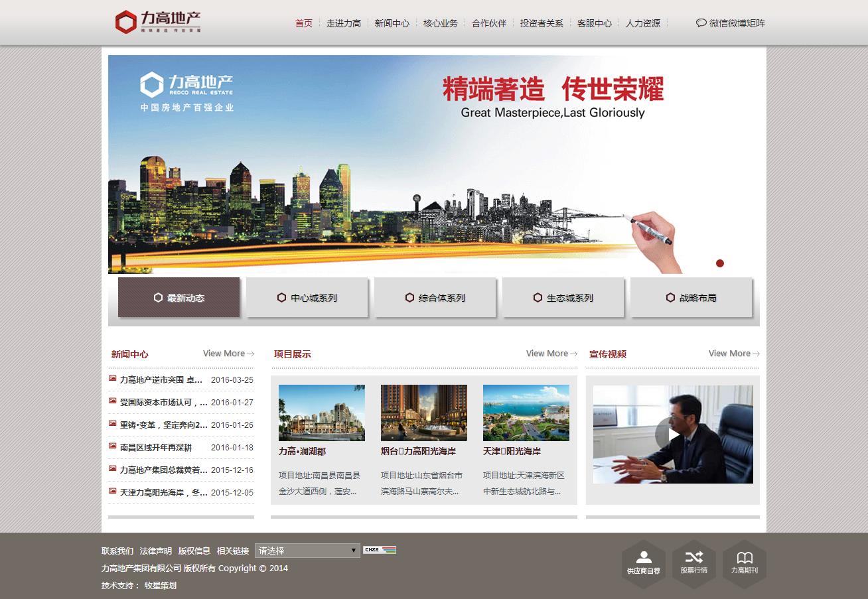
Task: Open the 走进力高 menu item
Action: [344, 23]
